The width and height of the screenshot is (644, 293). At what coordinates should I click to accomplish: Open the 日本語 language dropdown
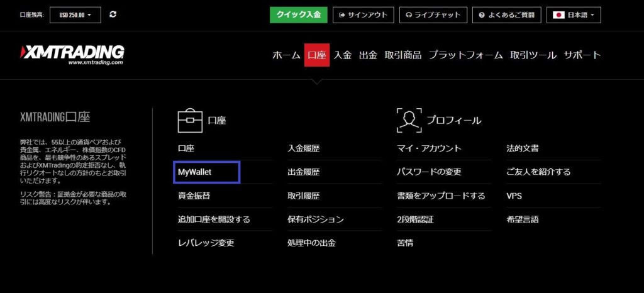[574, 14]
